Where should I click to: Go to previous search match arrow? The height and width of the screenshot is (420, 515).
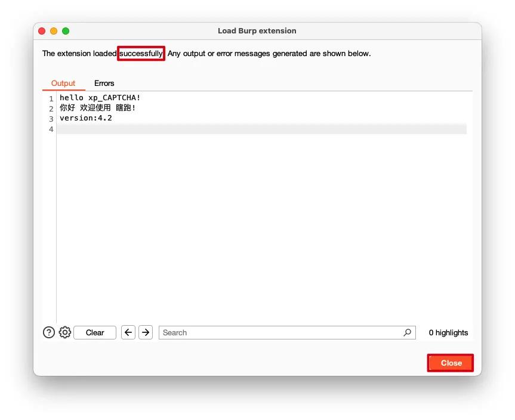(x=128, y=332)
